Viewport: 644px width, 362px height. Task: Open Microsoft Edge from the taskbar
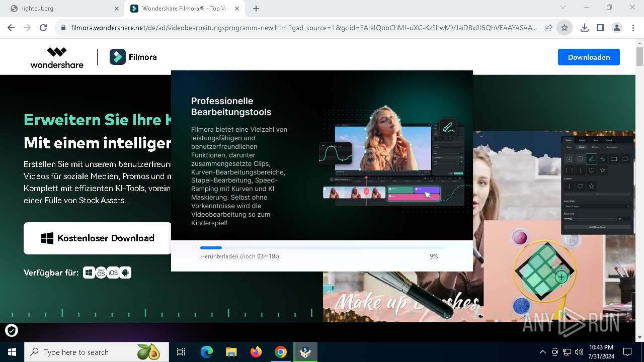coord(207,352)
